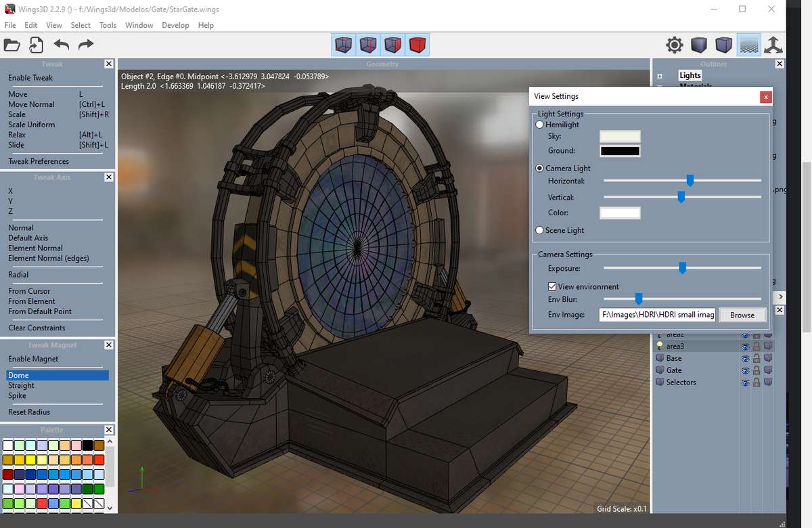Uncheck the View environment checkbox

point(552,286)
